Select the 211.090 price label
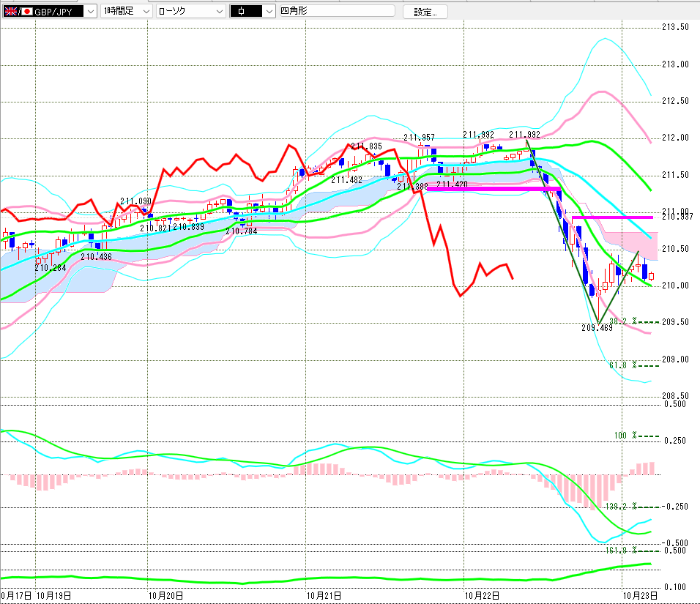This screenshot has width=700, height=604. (135, 201)
